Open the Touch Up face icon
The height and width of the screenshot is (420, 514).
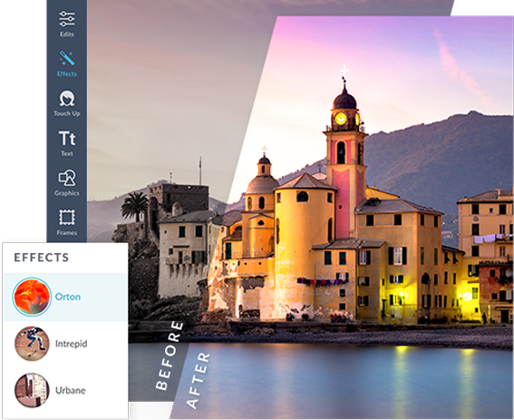click(x=67, y=98)
